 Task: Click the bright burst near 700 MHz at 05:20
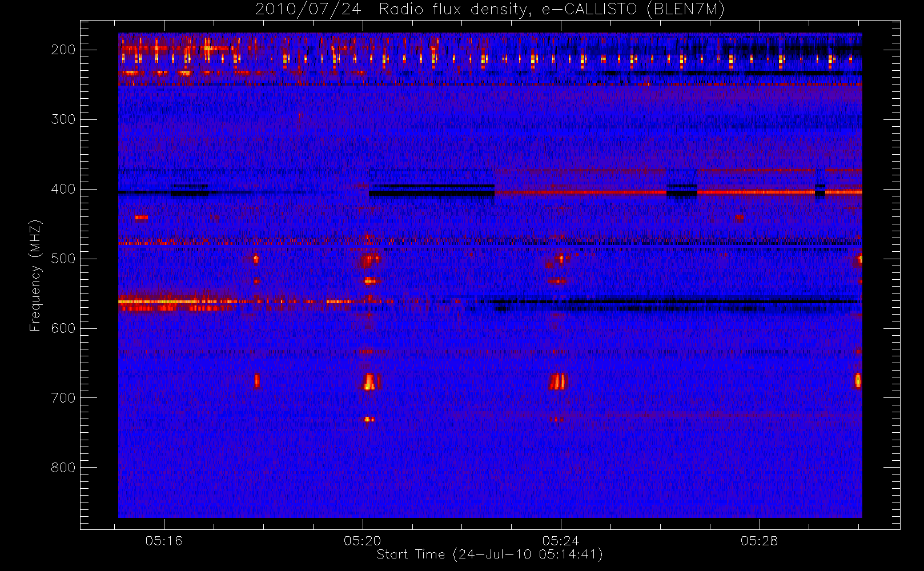tap(371, 381)
